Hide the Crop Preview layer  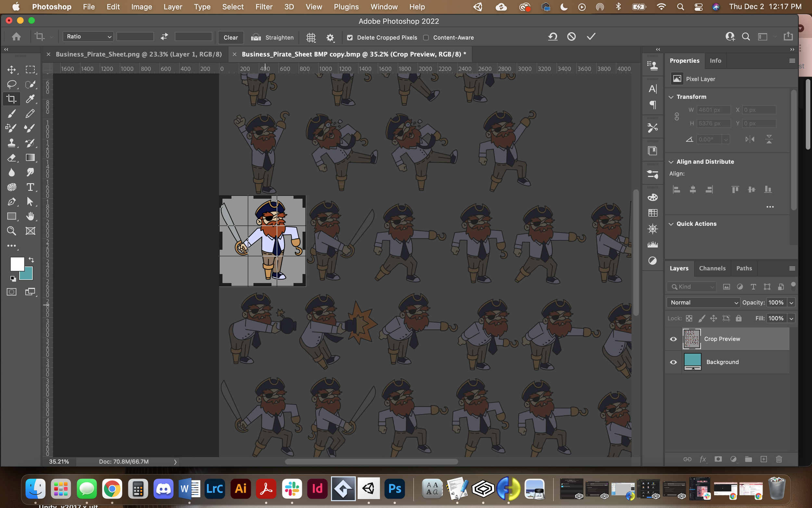click(x=673, y=339)
